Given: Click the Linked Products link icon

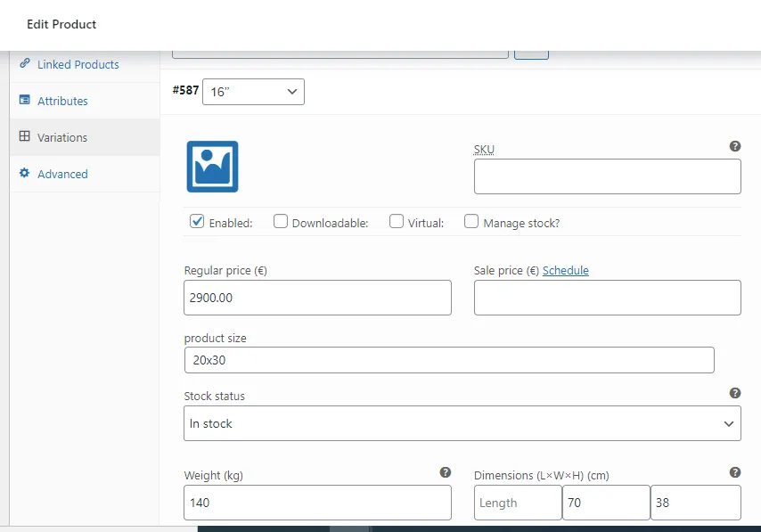Looking at the screenshot, I should click(24, 63).
